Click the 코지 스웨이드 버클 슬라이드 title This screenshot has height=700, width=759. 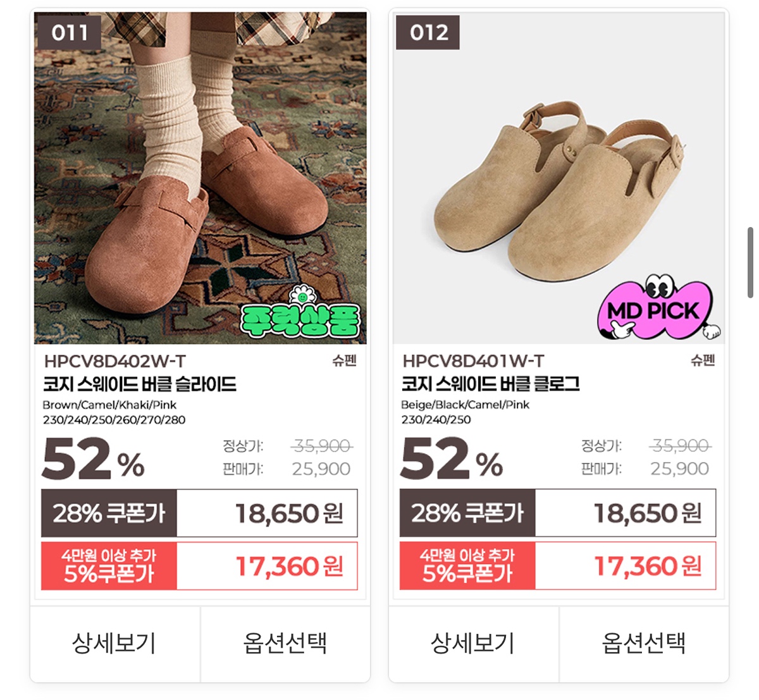tap(140, 384)
